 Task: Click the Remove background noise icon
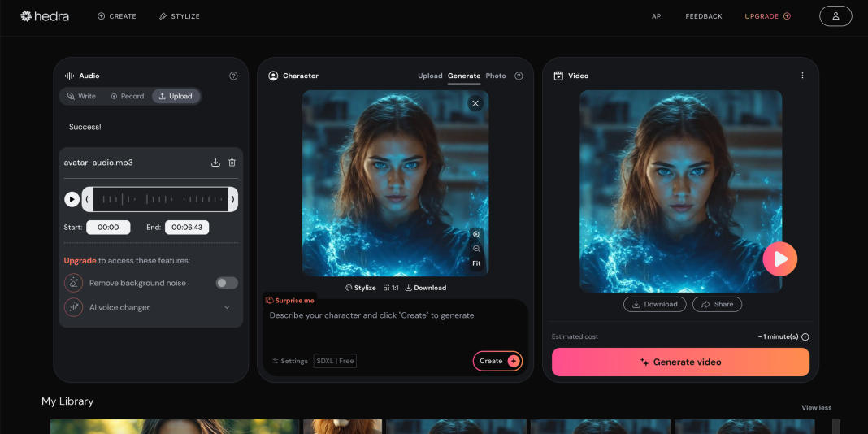click(74, 283)
